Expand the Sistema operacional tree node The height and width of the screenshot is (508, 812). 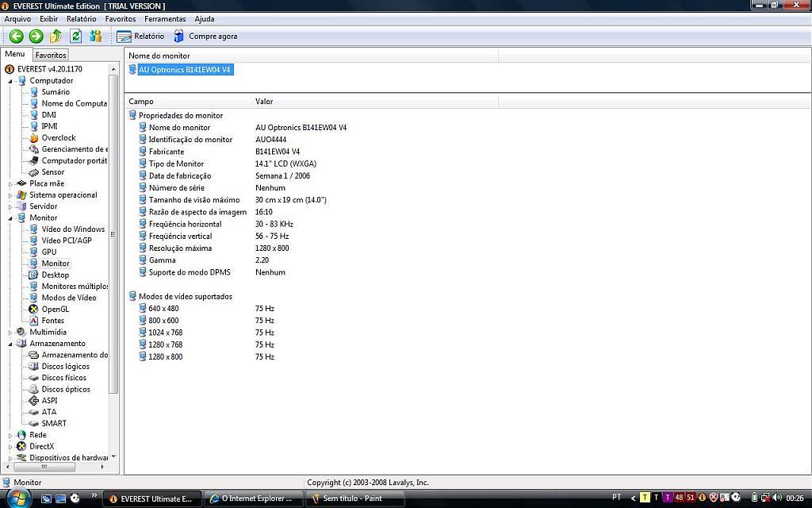tap(10, 195)
